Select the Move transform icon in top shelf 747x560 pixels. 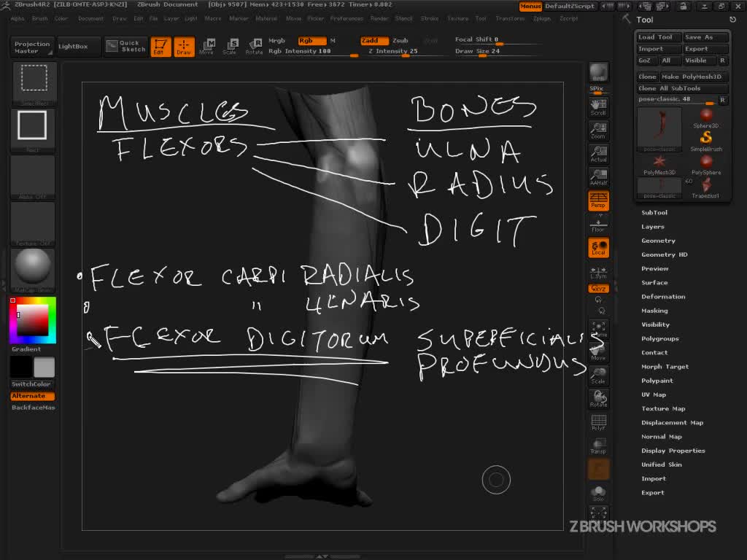pyautogui.click(x=207, y=47)
